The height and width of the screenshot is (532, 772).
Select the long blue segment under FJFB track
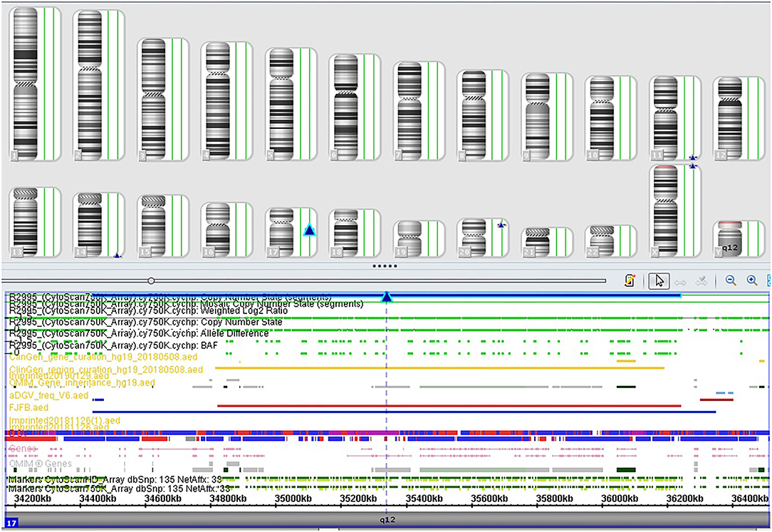coord(404,412)
